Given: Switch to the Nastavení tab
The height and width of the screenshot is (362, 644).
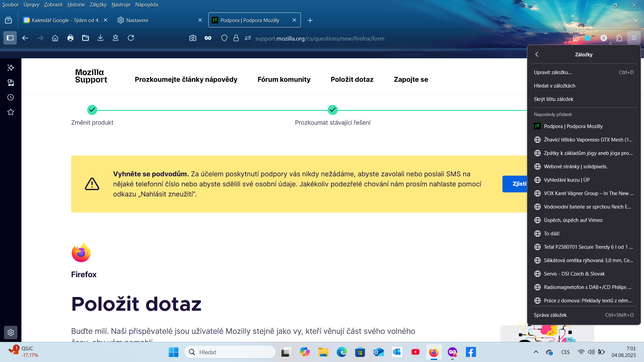Looking at the screenshot, I should [138, 20].
